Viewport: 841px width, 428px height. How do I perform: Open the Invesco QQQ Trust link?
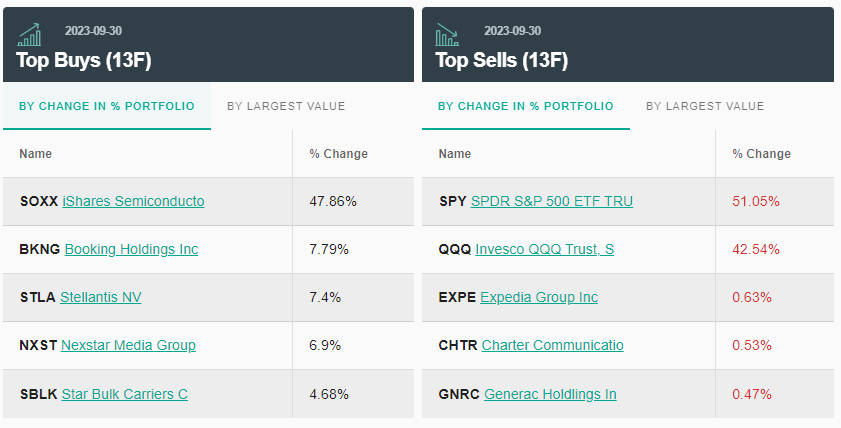545,249
